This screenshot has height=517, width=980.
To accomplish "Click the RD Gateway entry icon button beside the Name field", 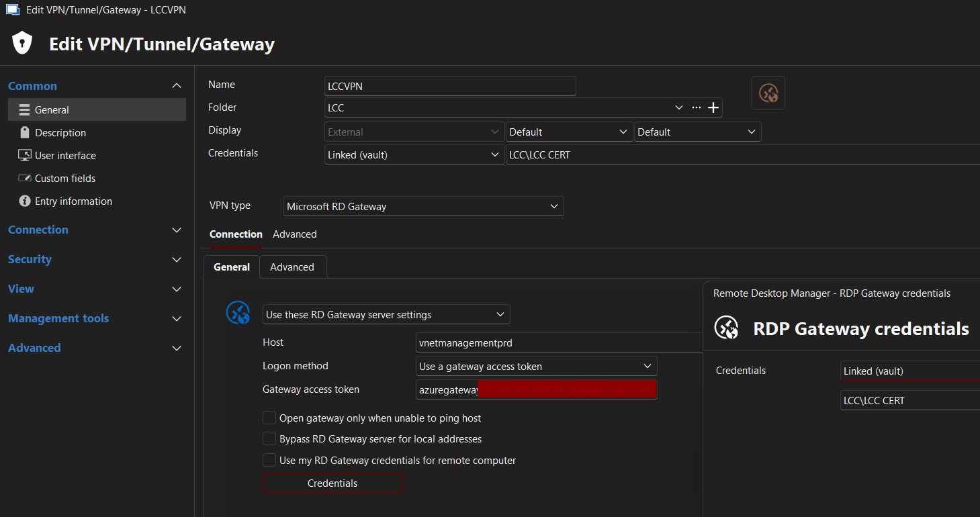I will pos(768,93).
